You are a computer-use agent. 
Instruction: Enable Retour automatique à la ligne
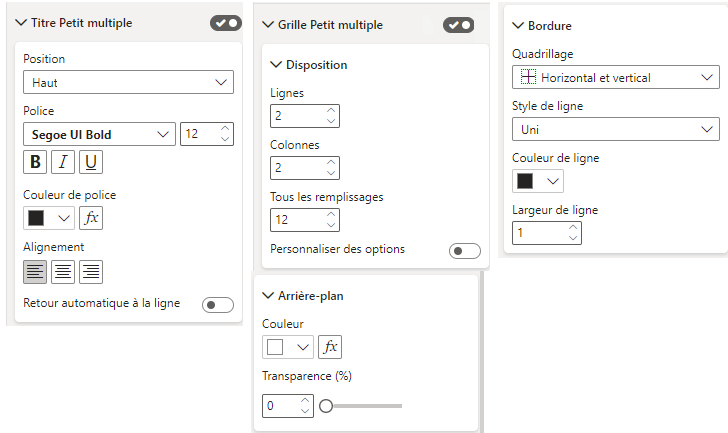(x=218, y=305)
